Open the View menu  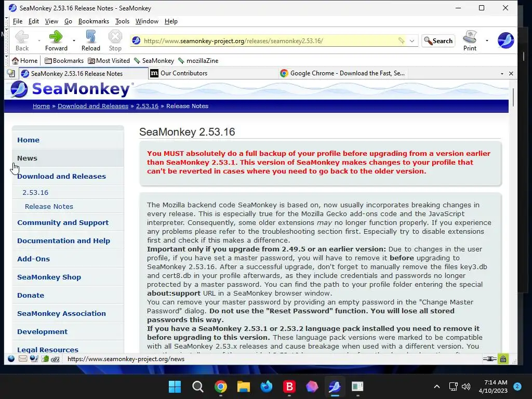(x=51, y=21)
